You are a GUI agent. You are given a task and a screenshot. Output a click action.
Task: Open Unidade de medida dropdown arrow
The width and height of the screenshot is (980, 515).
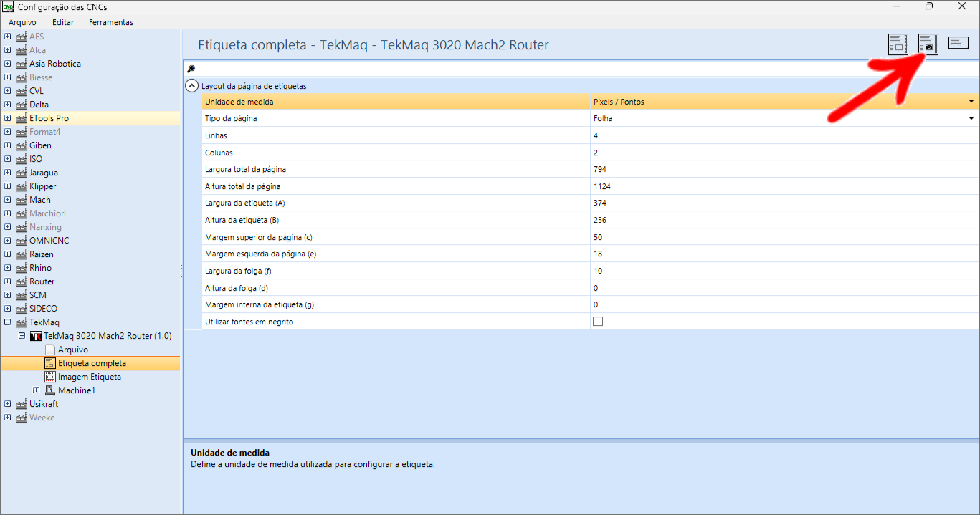coord(972,102)
